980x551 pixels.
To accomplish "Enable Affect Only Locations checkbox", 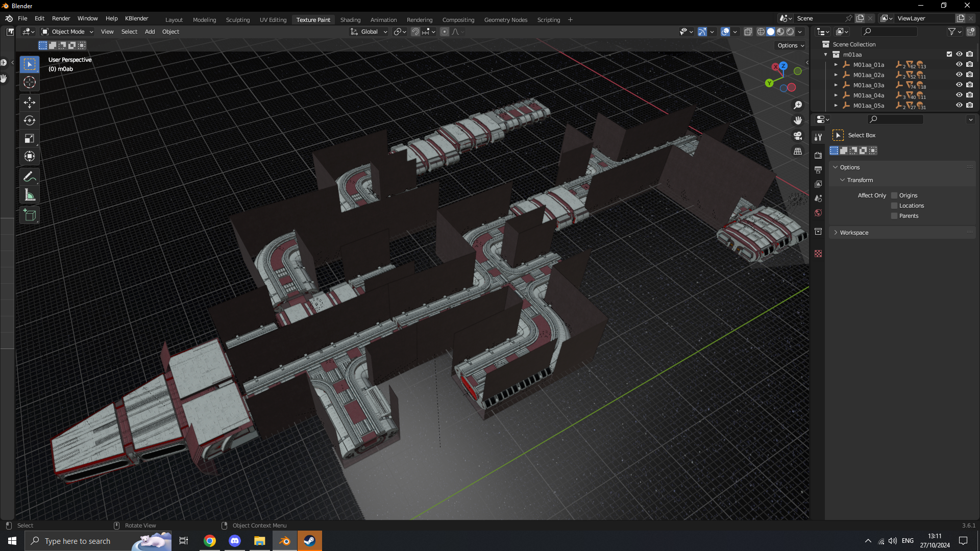I will 894,206.
